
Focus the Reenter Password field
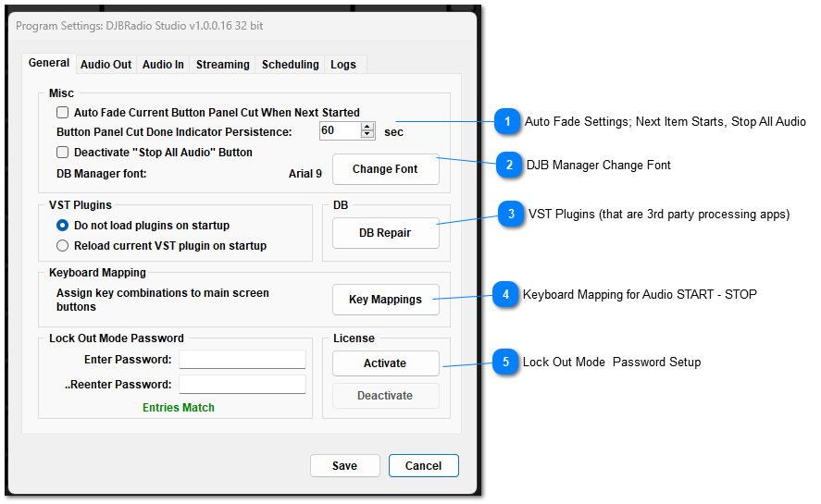(x=243, y=384)
